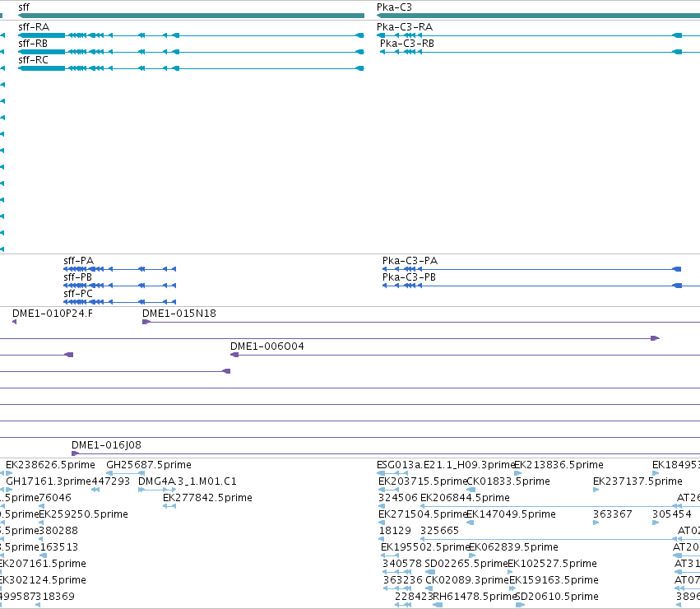Select the Pka-C3-PB protein label
The image size is (700, 609).
click(x=409, y=277)
